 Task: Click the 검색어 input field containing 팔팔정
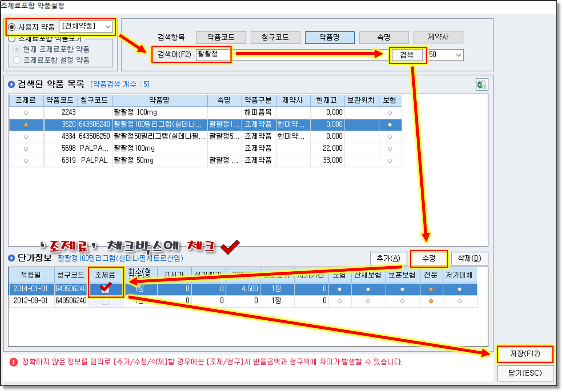tap(213, 54)
